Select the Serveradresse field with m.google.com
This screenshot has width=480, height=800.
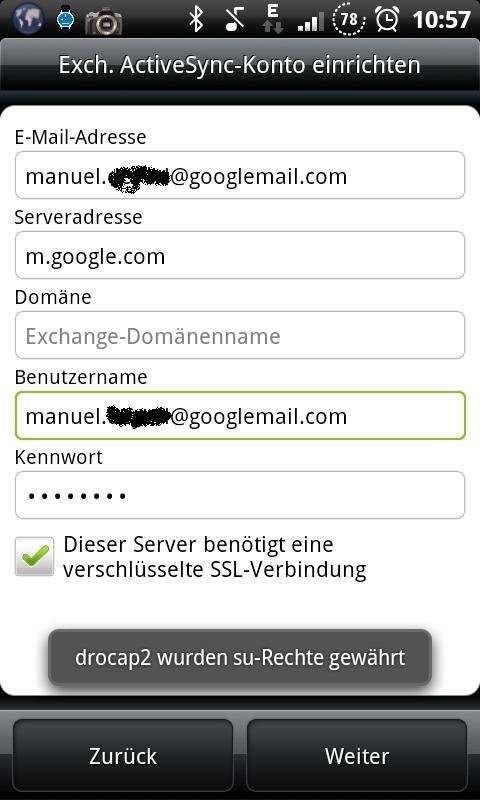pyautogui.click(x=240, y=255)
